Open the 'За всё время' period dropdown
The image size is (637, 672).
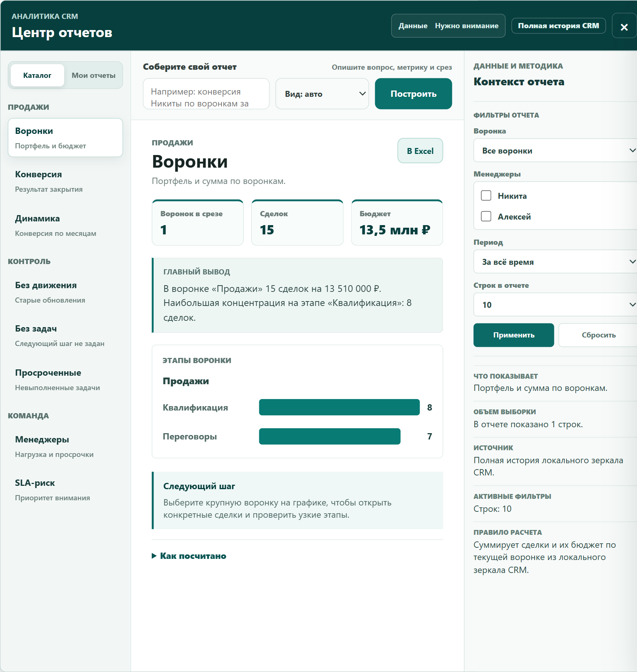point(555,262)
